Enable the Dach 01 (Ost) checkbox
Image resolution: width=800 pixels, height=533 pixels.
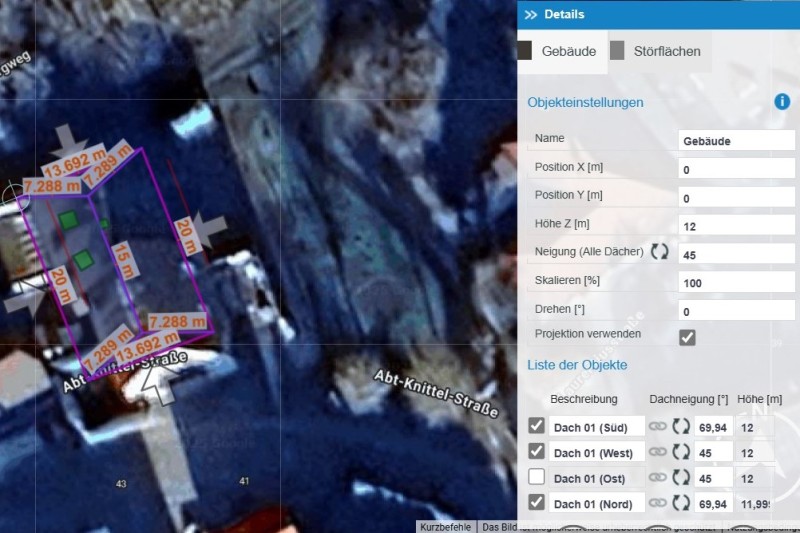pyautogui.click(x=537, y=477)
